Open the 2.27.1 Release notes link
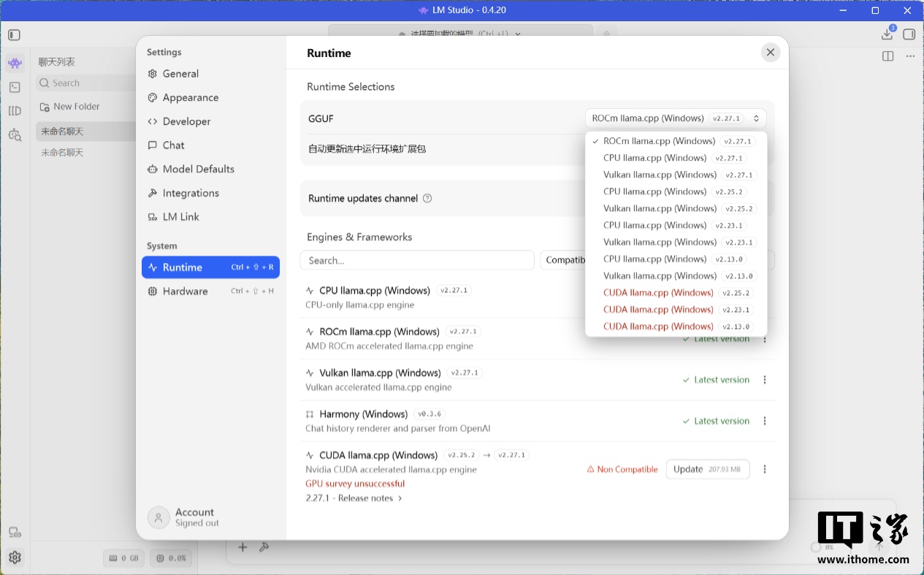 pos(354,498)
